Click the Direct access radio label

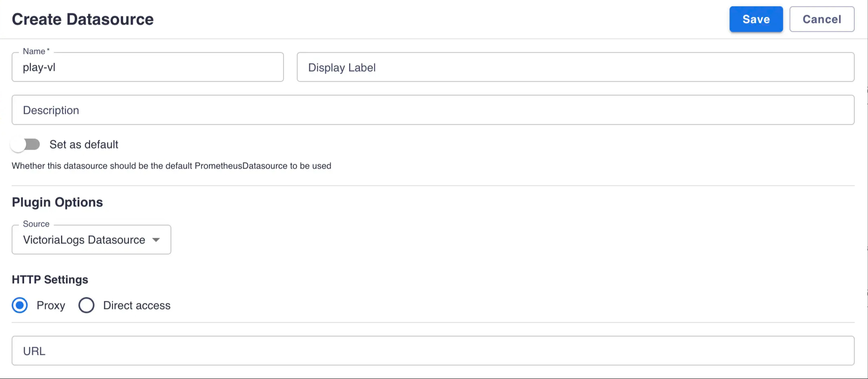click(x=136, y=305)
